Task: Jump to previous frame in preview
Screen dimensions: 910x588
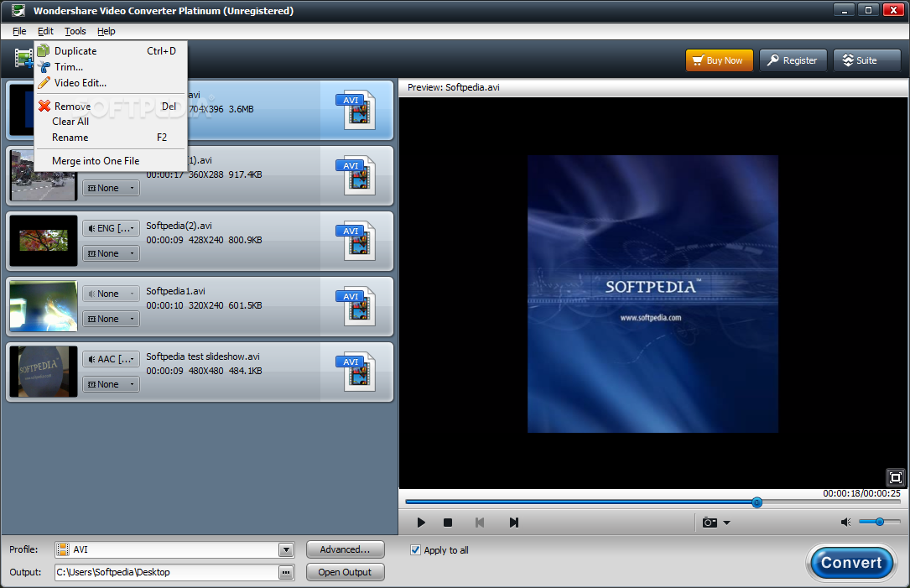Action: [480, 523]
